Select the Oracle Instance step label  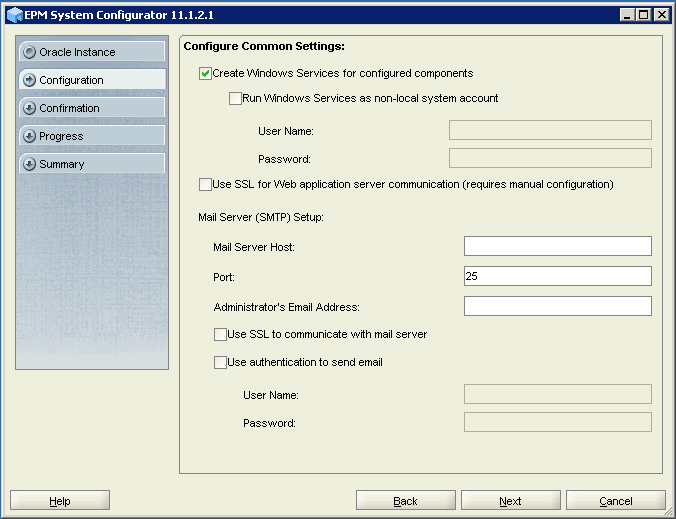77,52
